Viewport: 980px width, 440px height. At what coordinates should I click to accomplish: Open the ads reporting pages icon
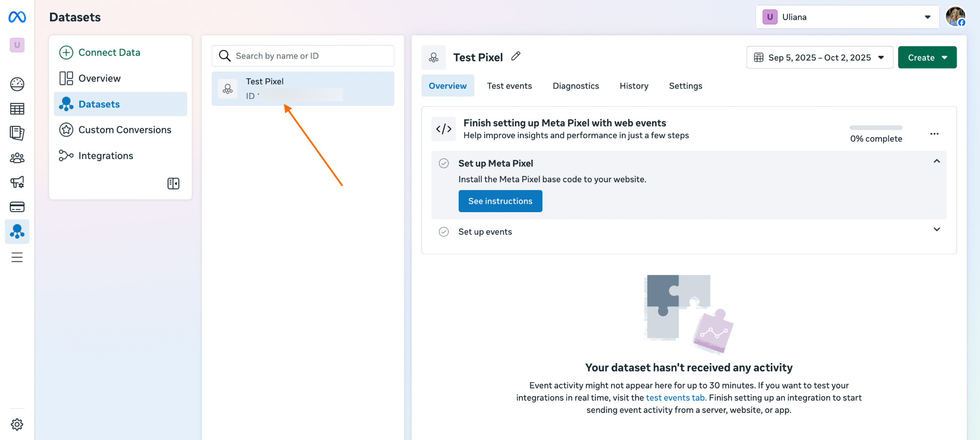17,133
